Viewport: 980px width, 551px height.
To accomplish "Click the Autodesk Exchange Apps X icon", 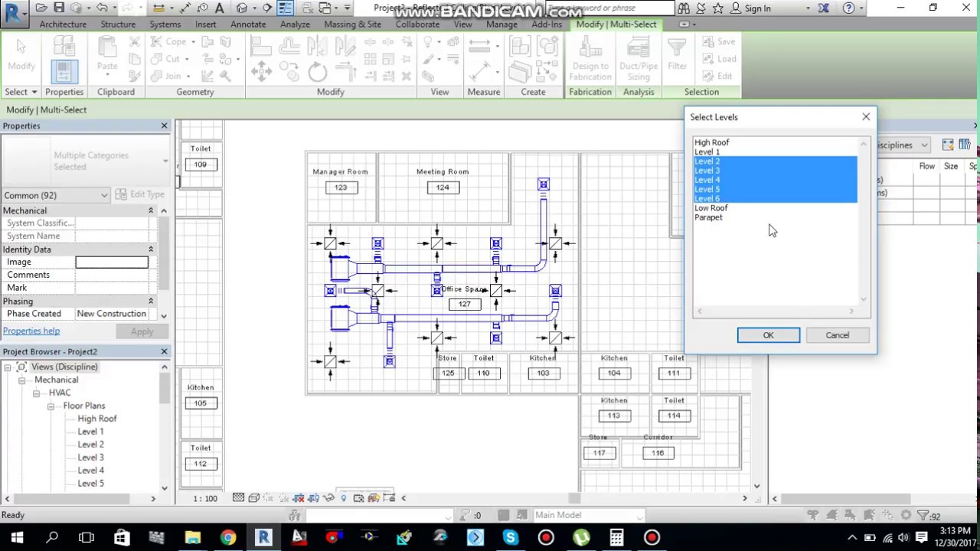I will [824, 8].
